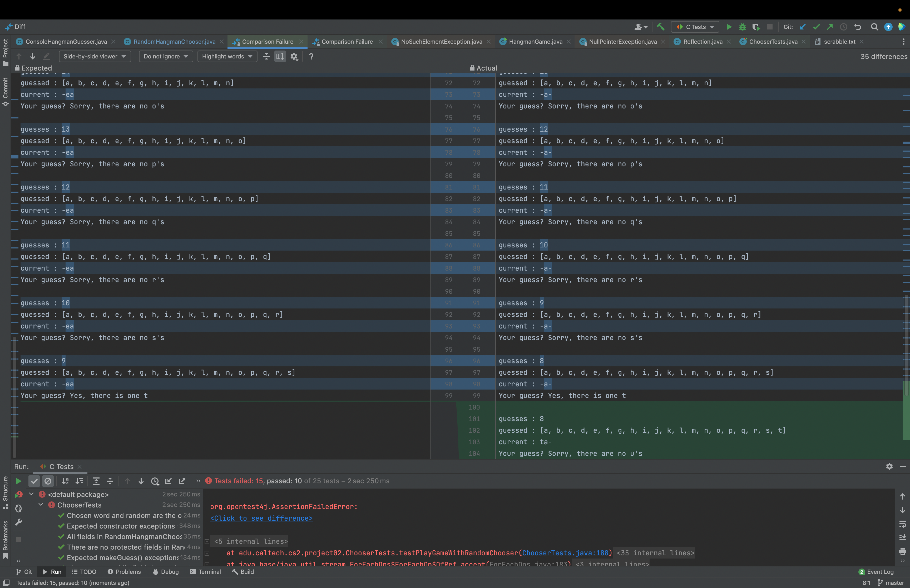Viewport: 910px width, 588px height.
Task: Click the diff settings gear icon
Action: tap(294, 57)
